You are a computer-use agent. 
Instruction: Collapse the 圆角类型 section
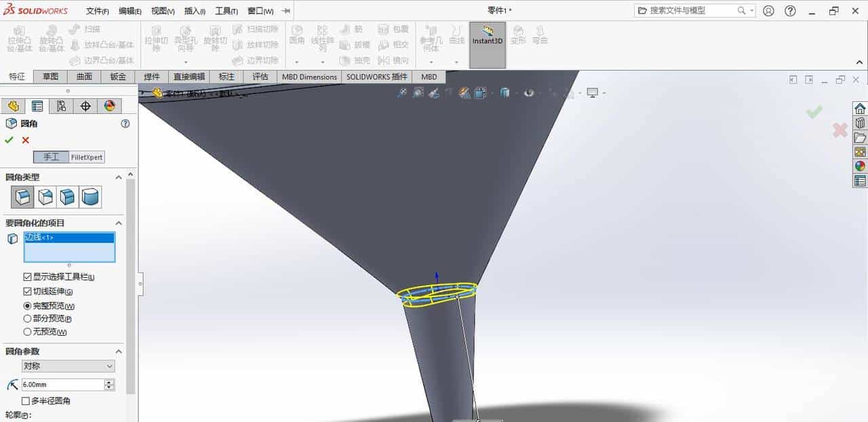(119, 177)
